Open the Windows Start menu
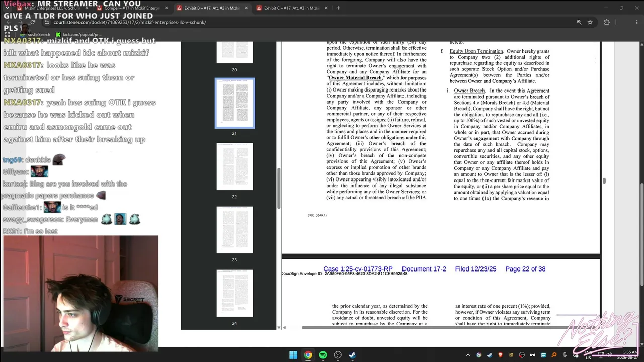 293,355
